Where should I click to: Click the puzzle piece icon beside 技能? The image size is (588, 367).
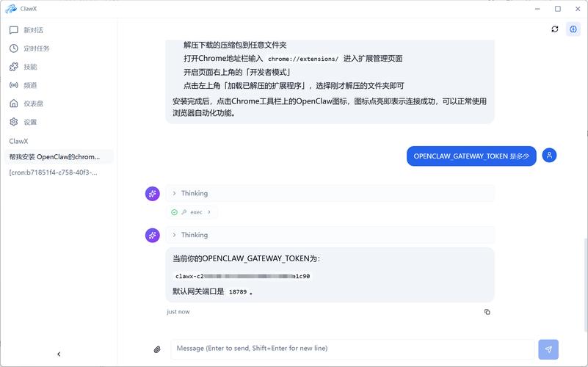pyautogui.click(x=14, y=67)
